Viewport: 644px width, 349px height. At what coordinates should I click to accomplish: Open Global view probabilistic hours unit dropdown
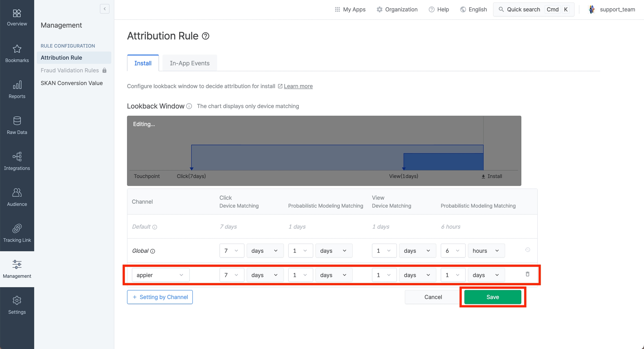coord(486,251)
